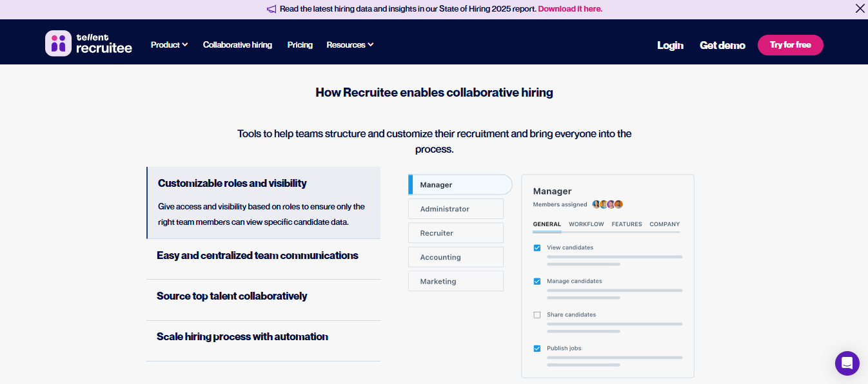This screenshot has width=868, height=384.
Task: Click the 'How Recruitee enables collaborative hiring' heading
Action: tap(434, 92)
